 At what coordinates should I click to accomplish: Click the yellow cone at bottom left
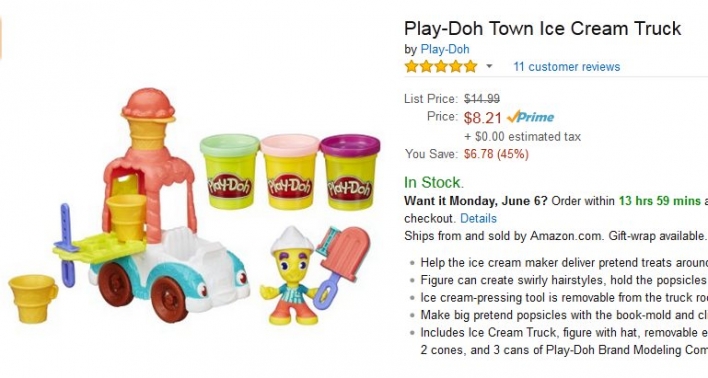tap(33, 299)
